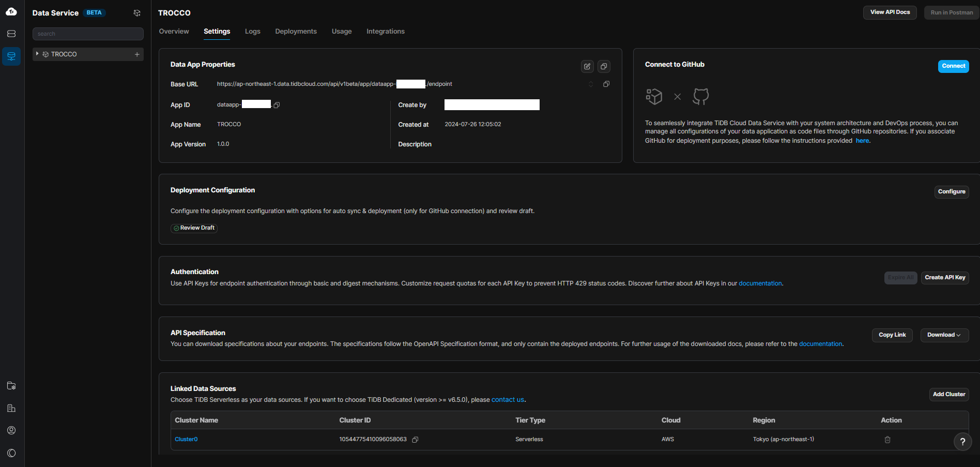Switch to the Overview tab
Image resolution: width=980 pixels, height=467 pixels.
(174, 32)
